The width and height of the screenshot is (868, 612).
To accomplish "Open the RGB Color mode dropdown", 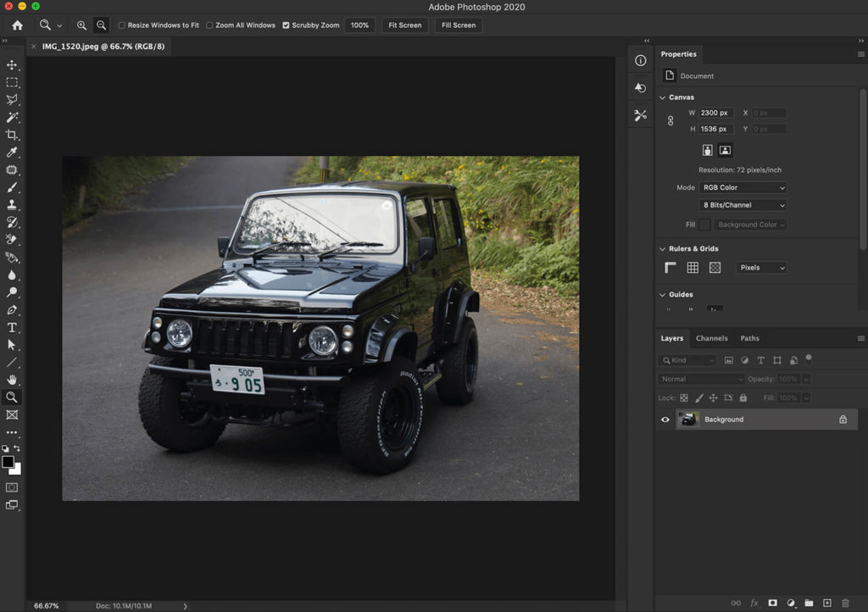I will (x=743, y=187).
